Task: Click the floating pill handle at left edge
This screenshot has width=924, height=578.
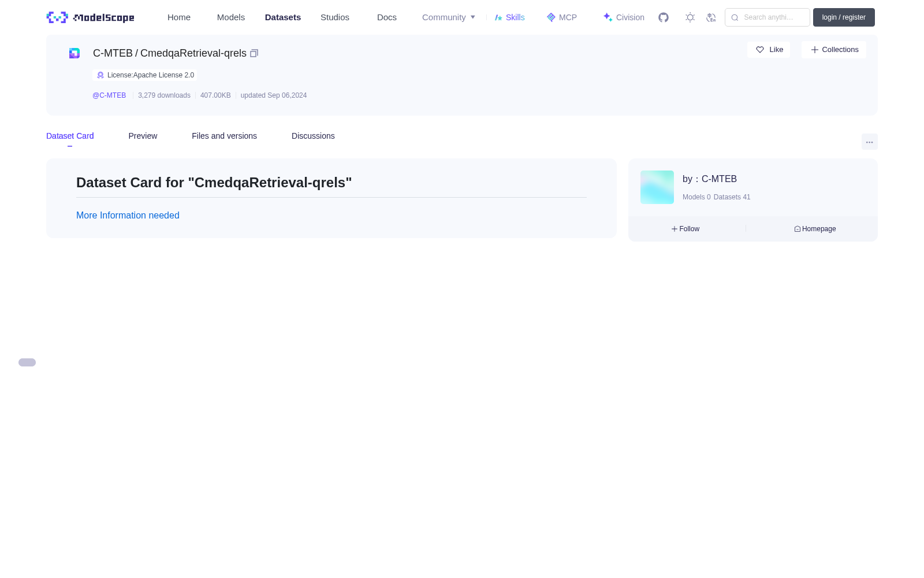Action: pos(27,362)
